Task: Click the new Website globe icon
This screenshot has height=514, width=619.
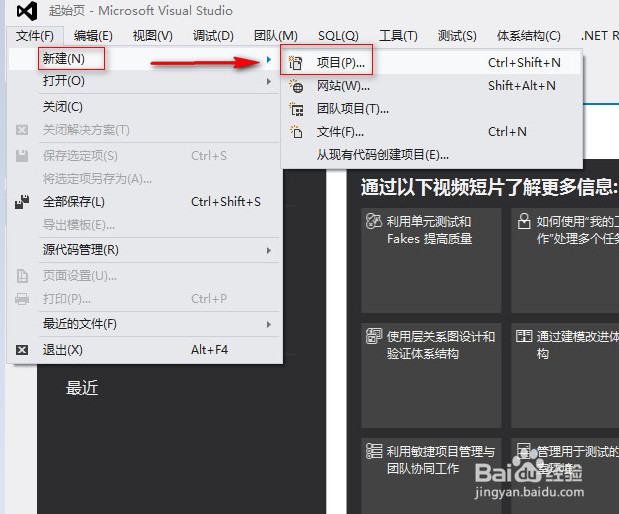Action: [x=296, y=86]
